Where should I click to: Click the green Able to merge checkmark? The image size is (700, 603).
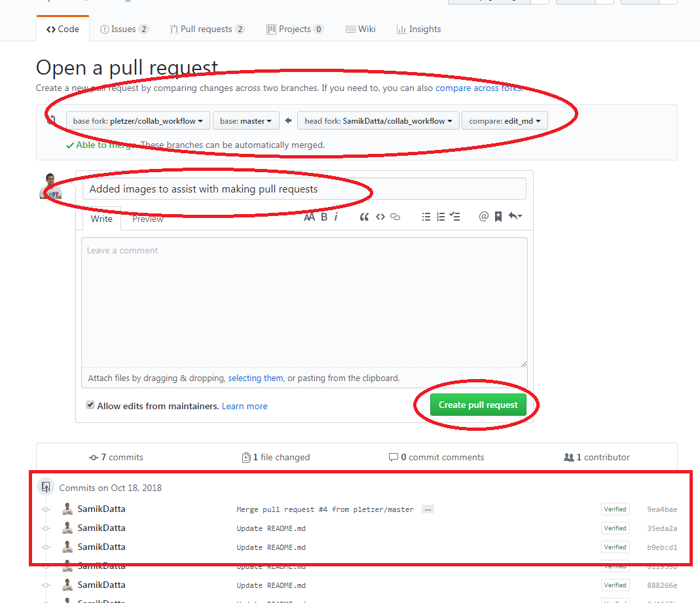(69, 145)
